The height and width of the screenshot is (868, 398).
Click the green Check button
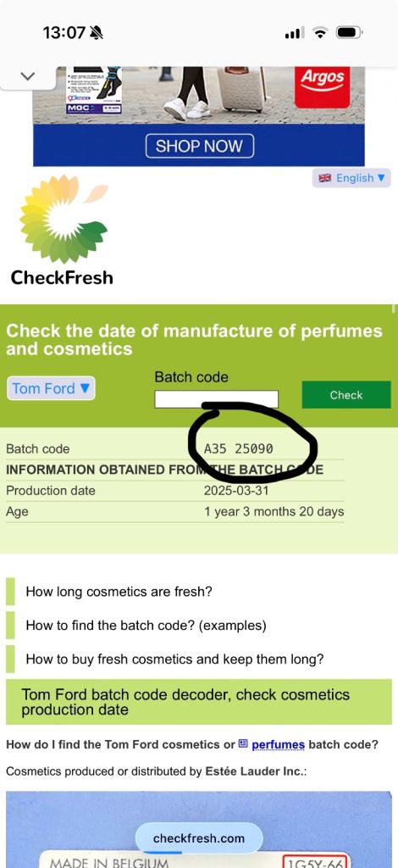click(x=346, y=395)
